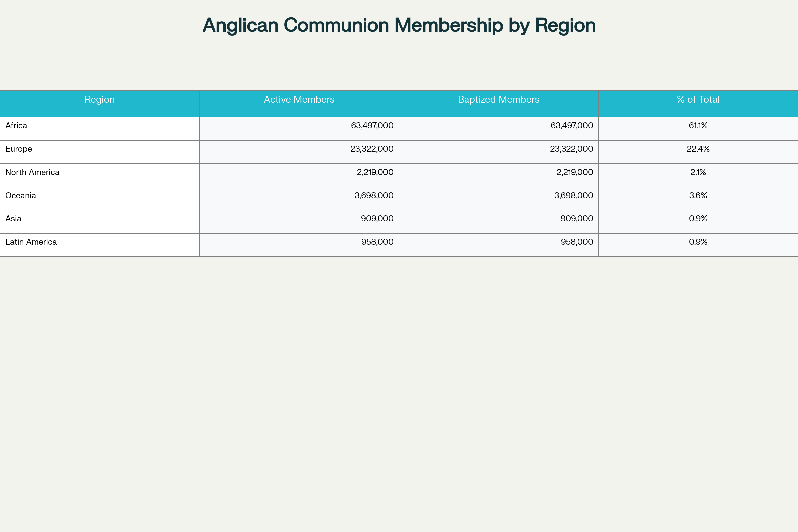Viewport: 798px width, 532px height.
Task: Select the 22.4% cell for Europe
Action: coord(698,149)
